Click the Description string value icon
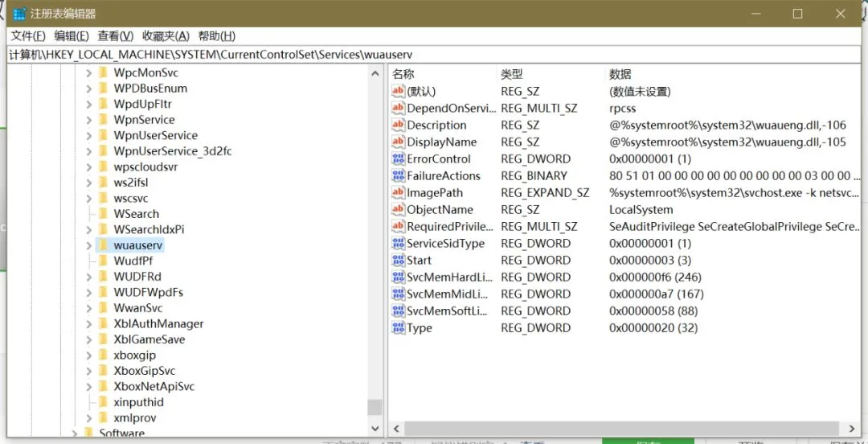Screen dimensions: 868x444 [398, 125]
